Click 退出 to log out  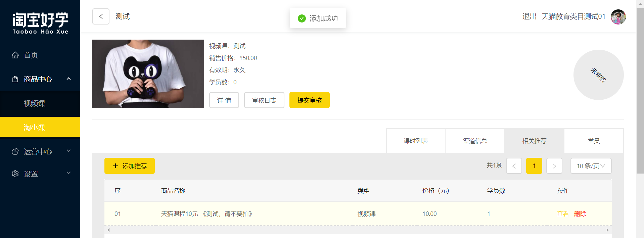click(x=530, y=17)
